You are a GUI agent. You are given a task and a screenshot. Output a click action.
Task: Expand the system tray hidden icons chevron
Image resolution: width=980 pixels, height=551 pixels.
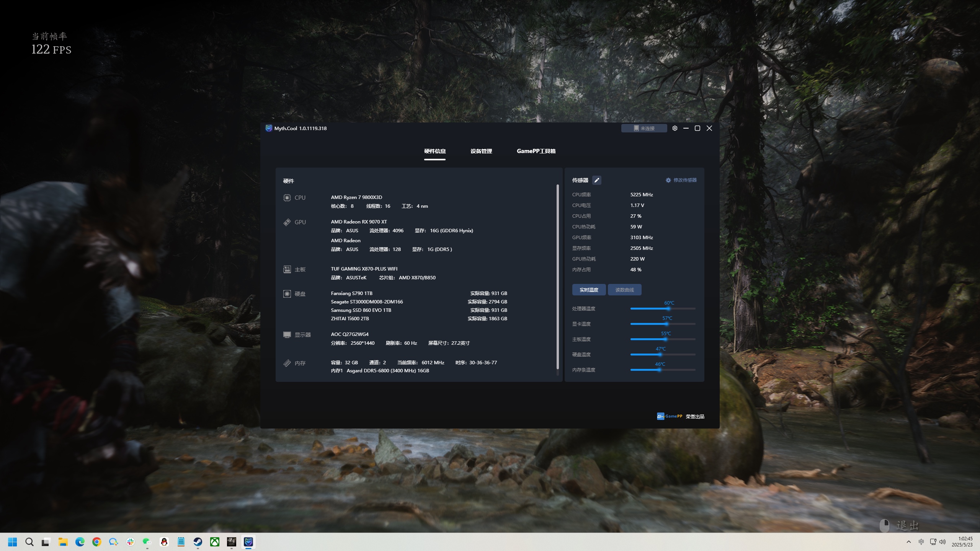(908, 542)
